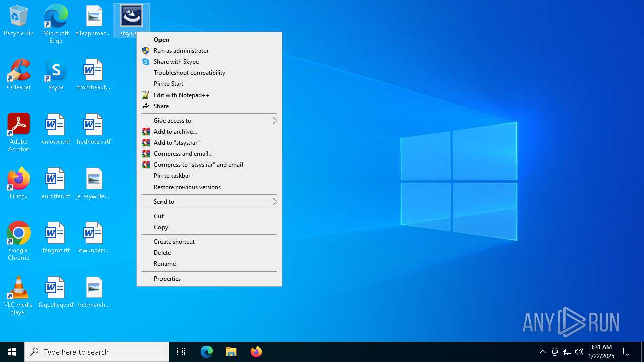Open the Action Center notifications icon
The width and height of the screenshot is (644, 362).
pos(627,352)
